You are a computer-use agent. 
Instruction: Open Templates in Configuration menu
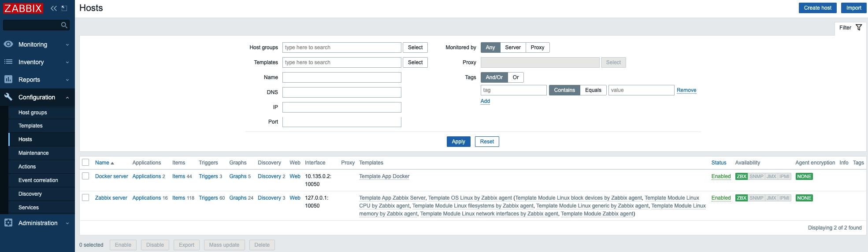click(x=30, y=126)
